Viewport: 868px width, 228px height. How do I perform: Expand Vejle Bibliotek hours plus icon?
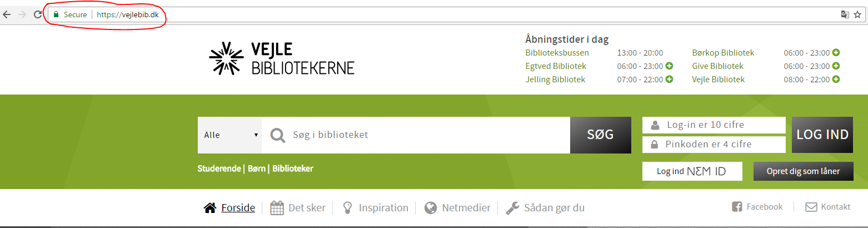click(836, 80)
